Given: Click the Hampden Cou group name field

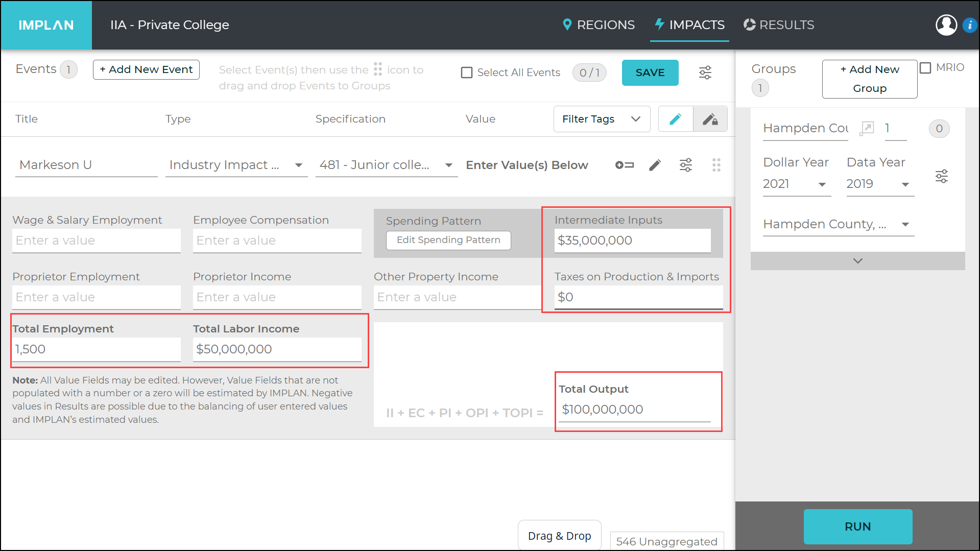Looking at the screenshot, I should (805, 128).
